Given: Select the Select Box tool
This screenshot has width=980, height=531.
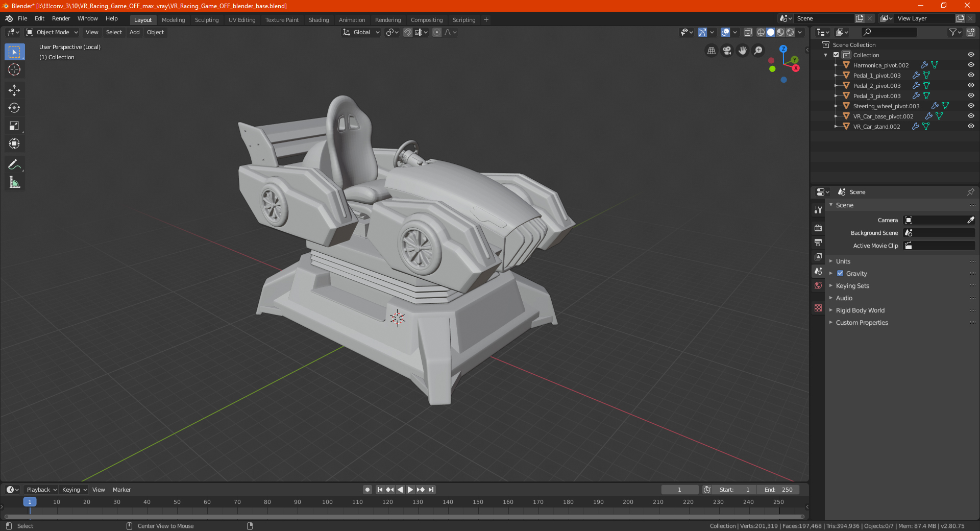Looking at the screenshot, I should (14, 52).
